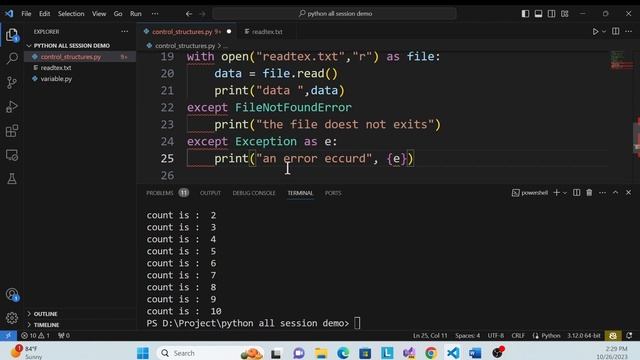Image resolution: width=640 pixels, height=360 pixels.
Task: Run Python file with play icon
Action: (x=595, y=31)
